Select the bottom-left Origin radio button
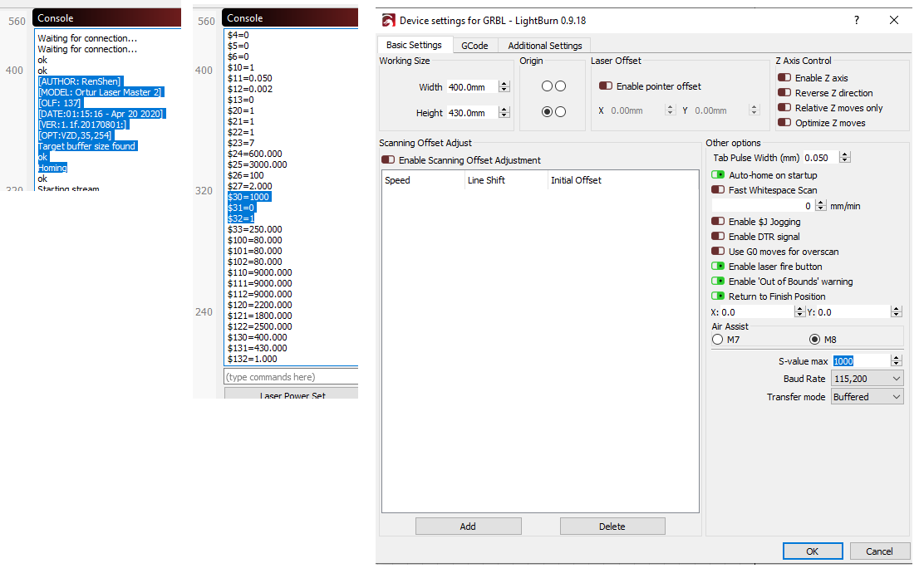 (x=547, y=111)
